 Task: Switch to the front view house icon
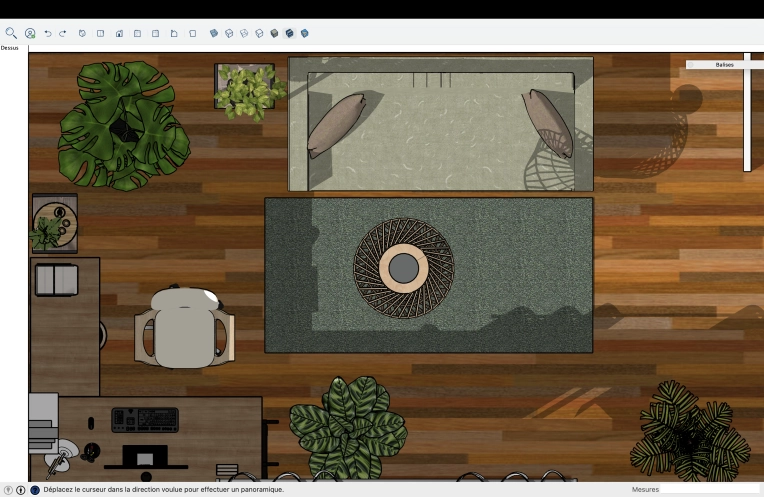point(119,34)
